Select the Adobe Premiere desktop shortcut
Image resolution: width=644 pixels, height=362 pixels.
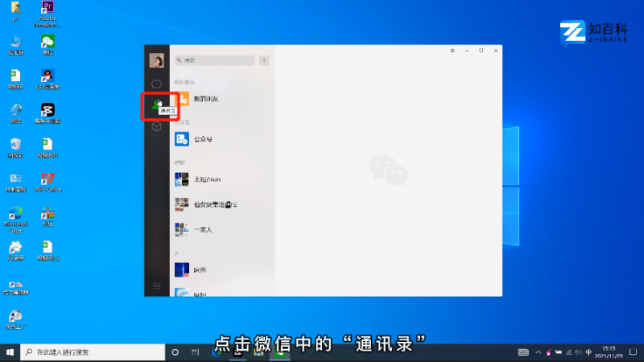tap(47, 14)
